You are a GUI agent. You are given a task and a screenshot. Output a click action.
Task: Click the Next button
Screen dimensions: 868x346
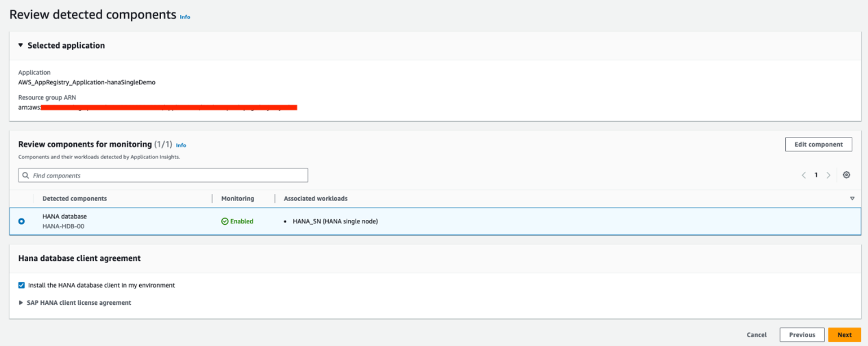click(x=844, y=335)
